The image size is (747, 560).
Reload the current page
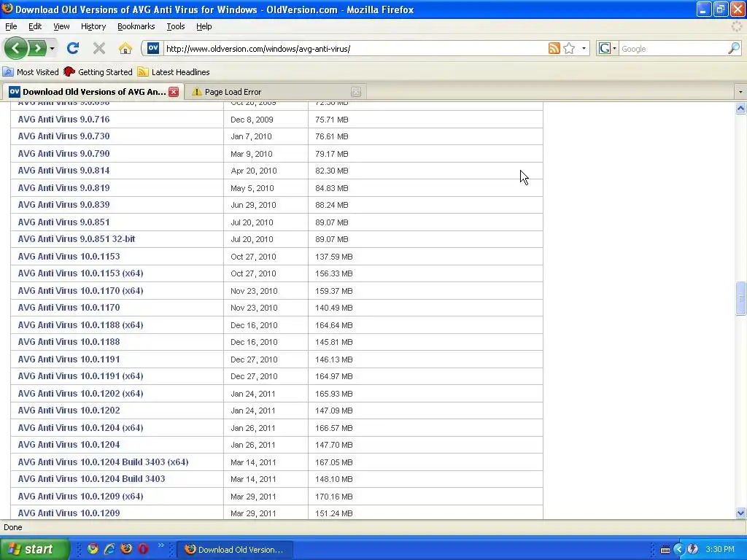(73, 48)
